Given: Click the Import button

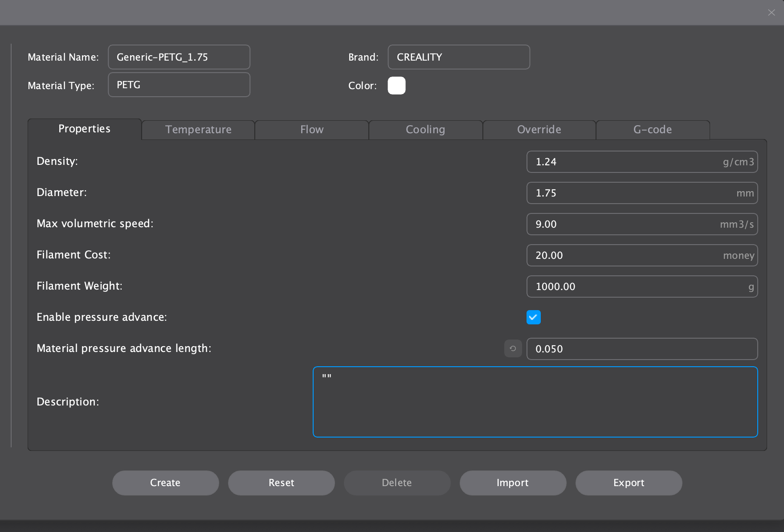Looking at the screenshot, I should (513, 483).
